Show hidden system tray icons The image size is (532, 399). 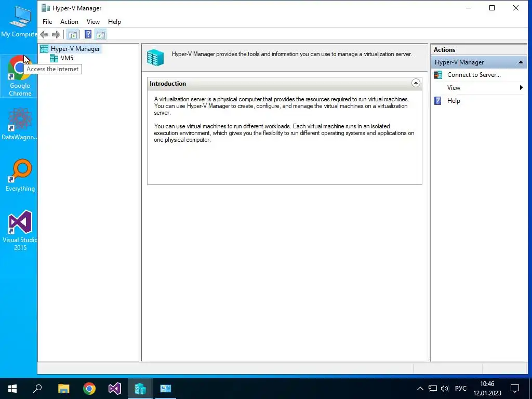(x=420, y=389)
